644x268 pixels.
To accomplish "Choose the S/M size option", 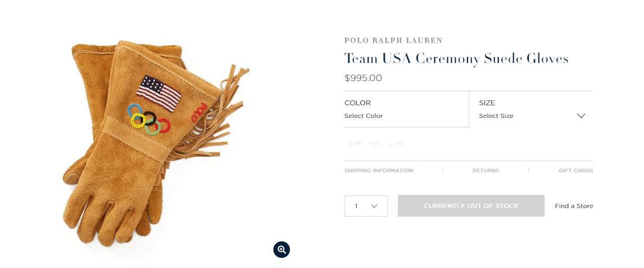I will point(355,144).
